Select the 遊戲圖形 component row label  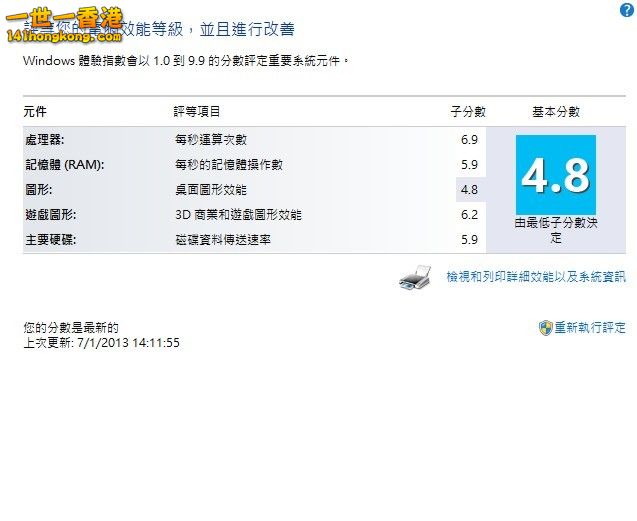[50, 215]
